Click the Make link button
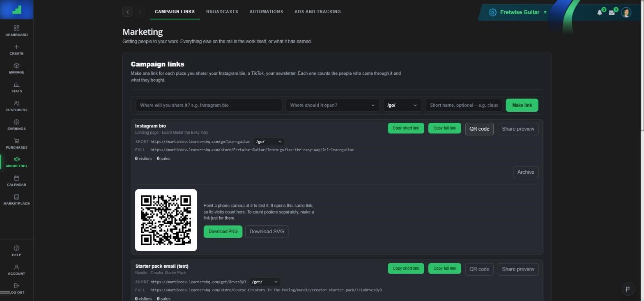 [522, 105]
